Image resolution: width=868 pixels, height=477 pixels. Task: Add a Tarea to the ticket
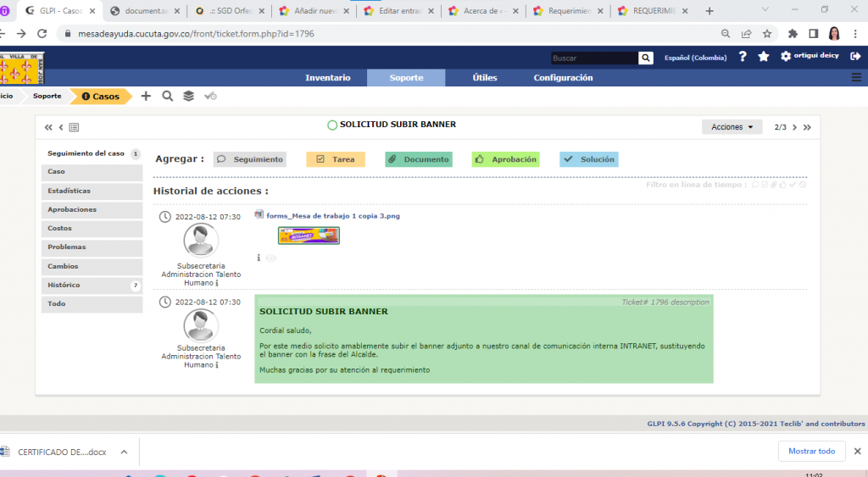pyautogui.click(x=335, y=159)
